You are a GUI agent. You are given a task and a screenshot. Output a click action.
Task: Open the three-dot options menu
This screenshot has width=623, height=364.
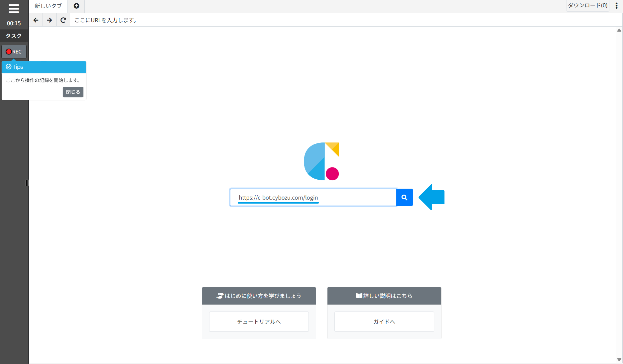[616, 6]
